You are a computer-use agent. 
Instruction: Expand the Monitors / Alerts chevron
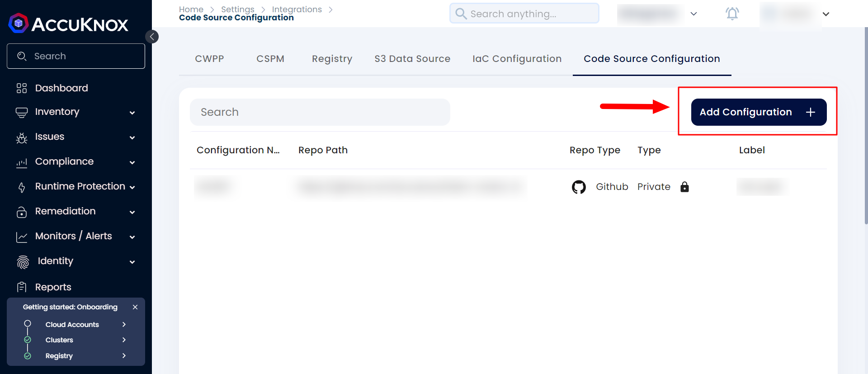(132, 237)
